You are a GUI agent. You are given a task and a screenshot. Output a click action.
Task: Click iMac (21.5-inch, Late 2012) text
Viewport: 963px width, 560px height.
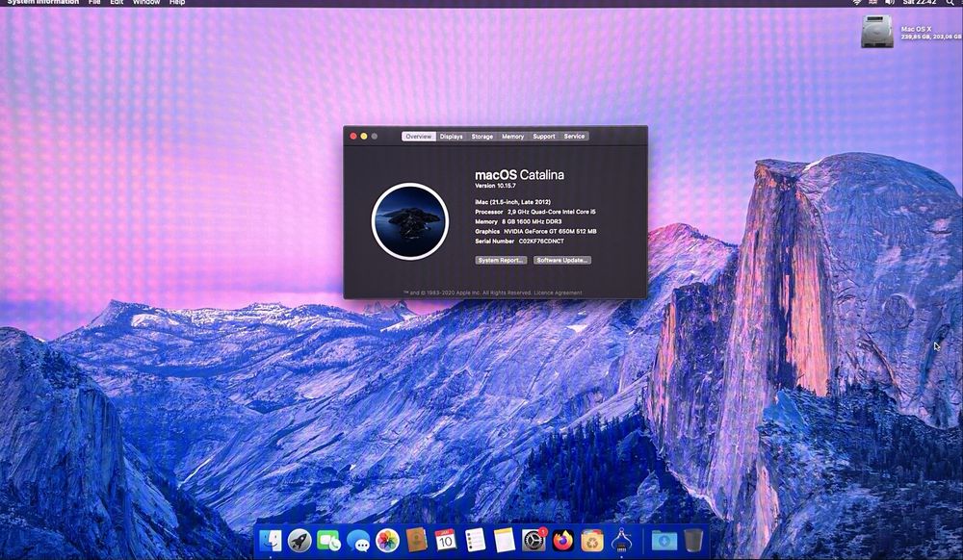tap(512, 202)
